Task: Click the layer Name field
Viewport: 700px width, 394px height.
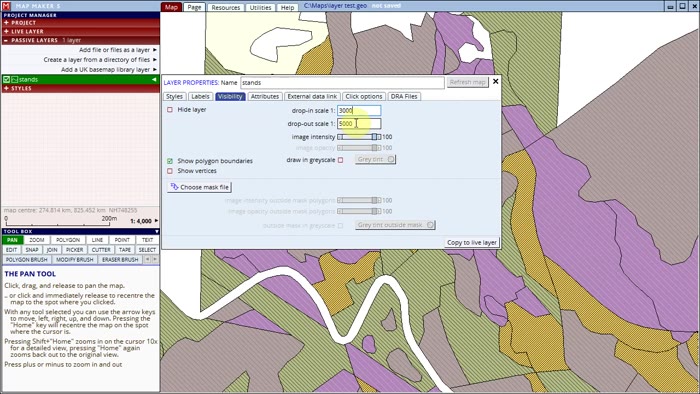Action: point(342,83)
